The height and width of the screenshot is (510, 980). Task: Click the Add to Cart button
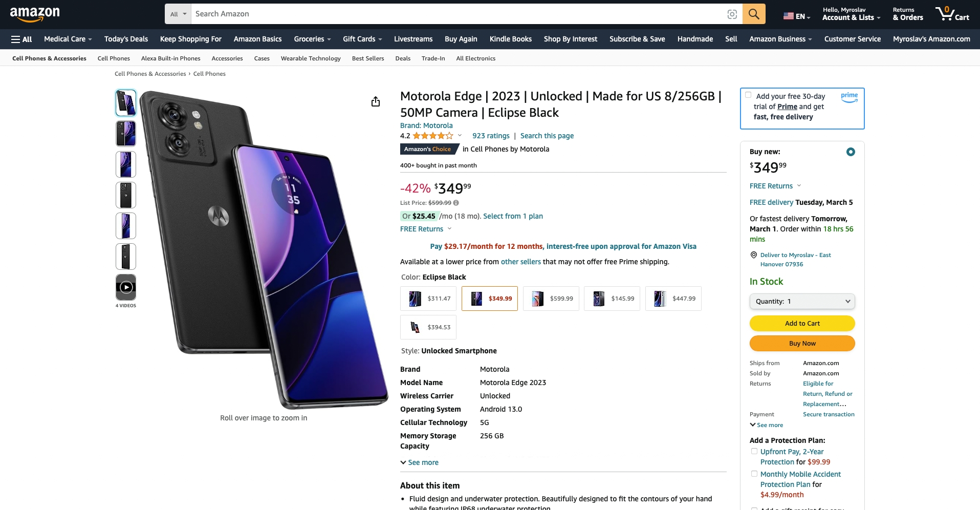(802, 323)
